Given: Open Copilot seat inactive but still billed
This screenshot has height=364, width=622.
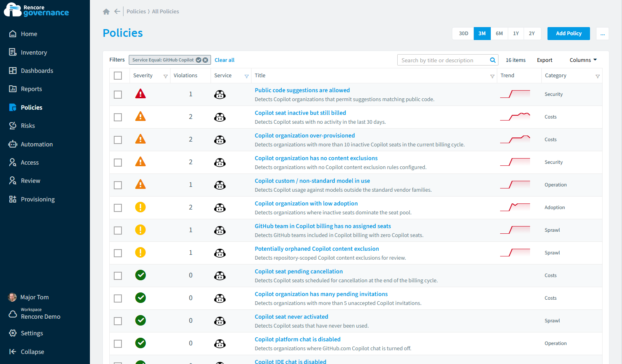Looking at the screenshot, I should (x=300, y=113).
